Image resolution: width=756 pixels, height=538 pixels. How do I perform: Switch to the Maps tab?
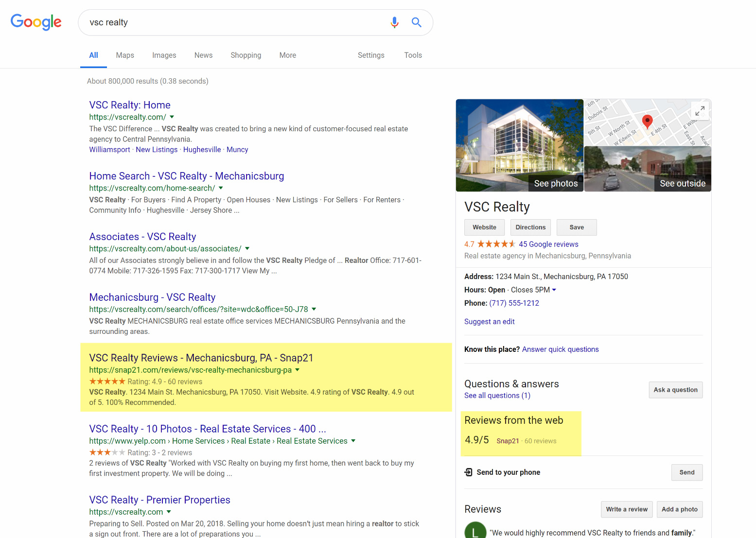125,55
